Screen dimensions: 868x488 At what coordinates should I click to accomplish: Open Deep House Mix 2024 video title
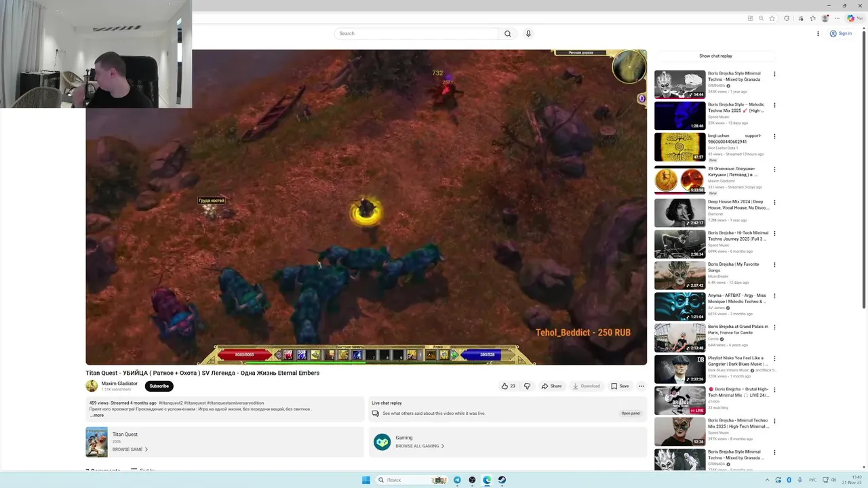coord(738,205)
